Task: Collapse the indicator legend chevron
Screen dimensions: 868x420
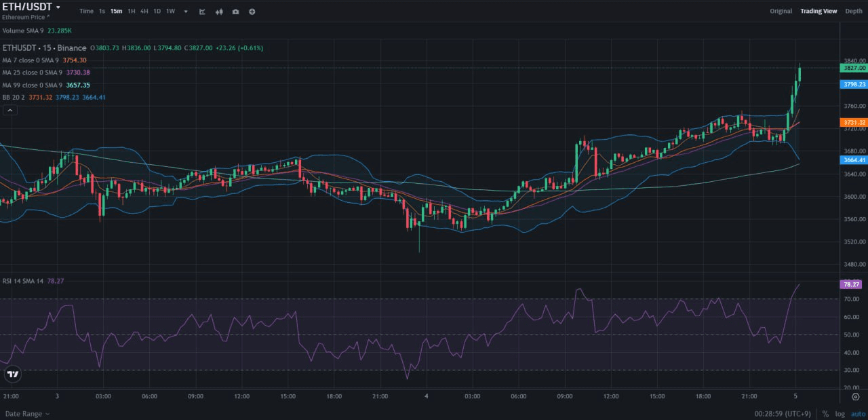Action: pos(10,110)
